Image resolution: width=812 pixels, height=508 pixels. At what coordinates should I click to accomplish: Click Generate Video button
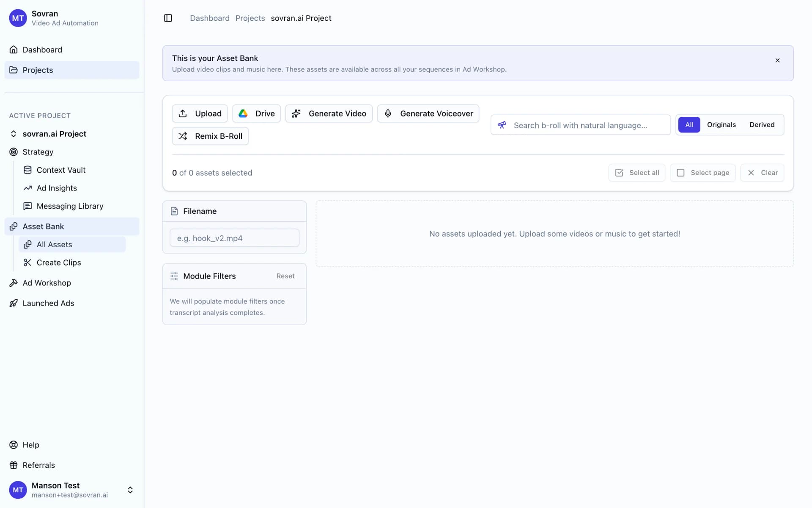tap(329, 113)
